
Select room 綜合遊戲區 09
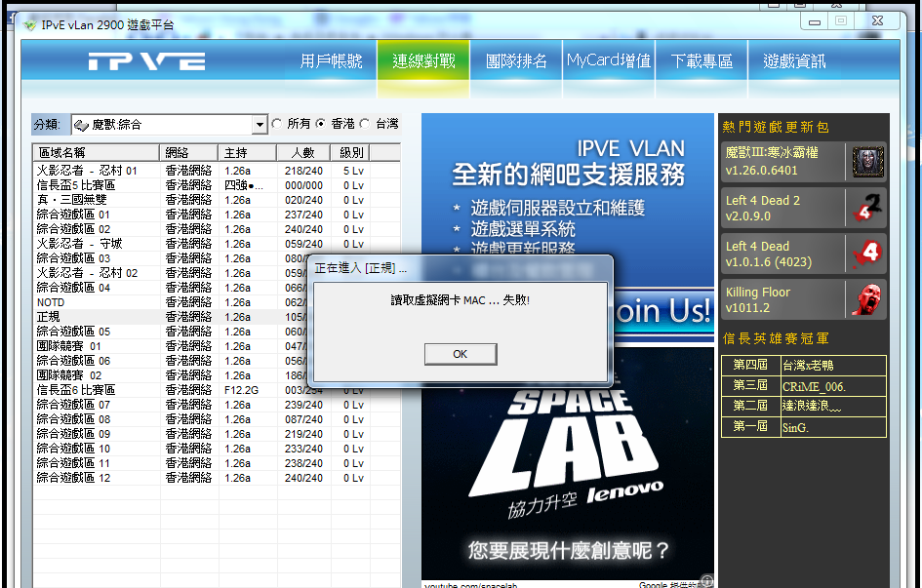217,434
